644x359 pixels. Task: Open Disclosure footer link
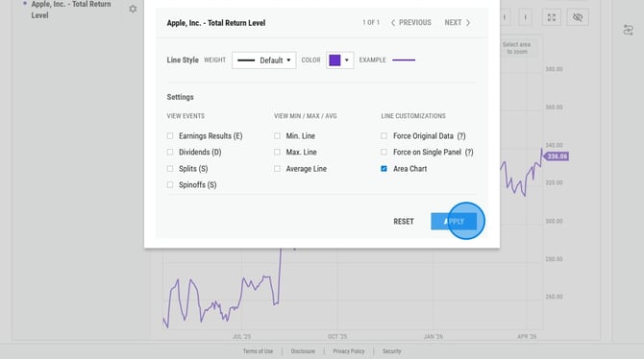303,351
